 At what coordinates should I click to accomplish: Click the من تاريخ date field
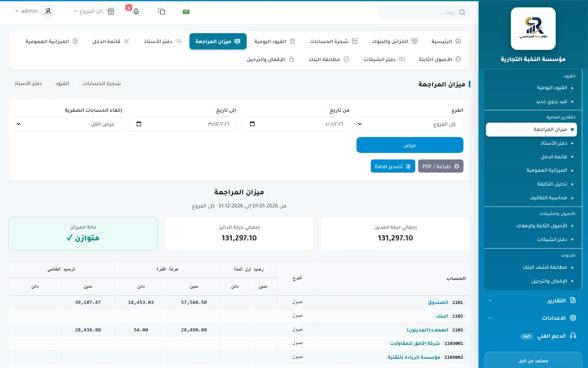click(296, 124)
